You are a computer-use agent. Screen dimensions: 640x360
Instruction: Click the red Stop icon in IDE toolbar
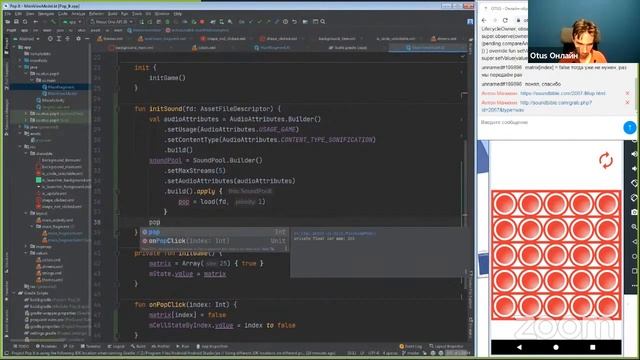click(202, 22)
